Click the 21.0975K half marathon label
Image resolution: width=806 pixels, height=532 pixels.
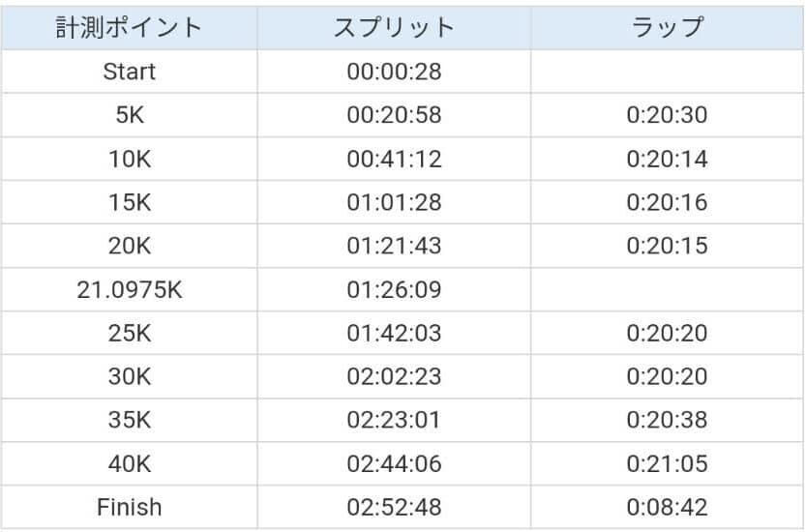130,289
